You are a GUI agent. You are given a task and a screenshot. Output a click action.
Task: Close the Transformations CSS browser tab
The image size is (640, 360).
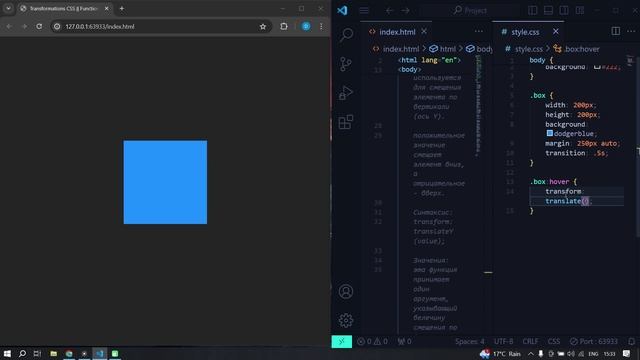pyautogui.click(x=107, y=9)
